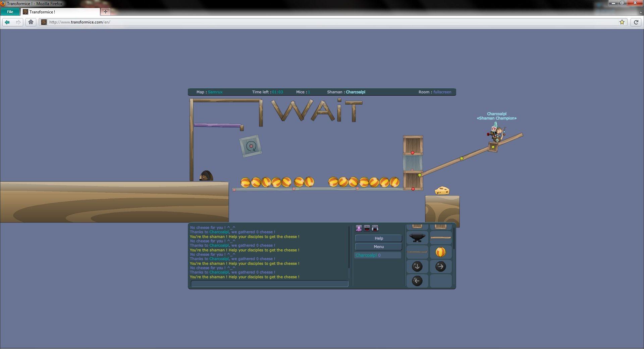The height and width of the screenshot is (349, 644).
Task: Select the anvil from the shaman inventory
Action: pyautogui.click(x=417, y=238)
